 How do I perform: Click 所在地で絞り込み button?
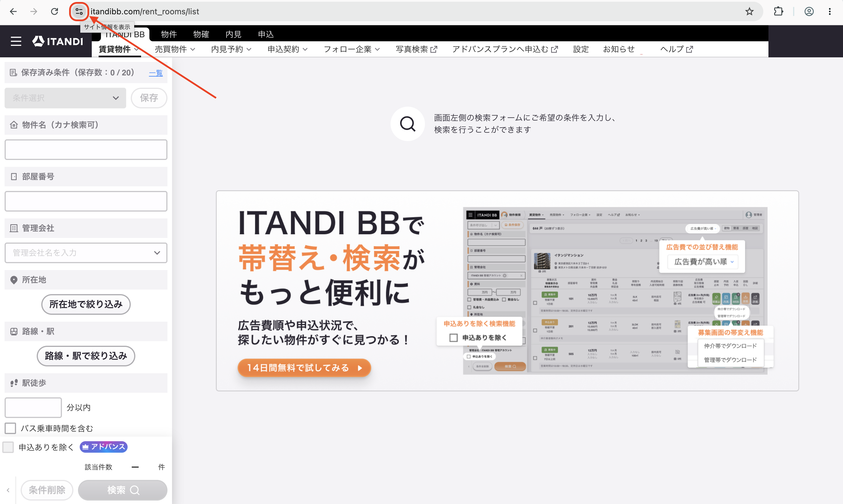[86, 304]
